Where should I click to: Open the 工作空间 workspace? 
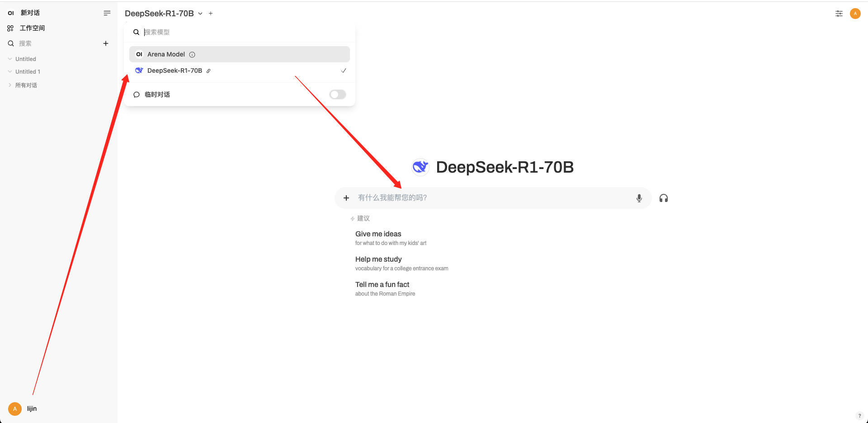pos(32,28)
